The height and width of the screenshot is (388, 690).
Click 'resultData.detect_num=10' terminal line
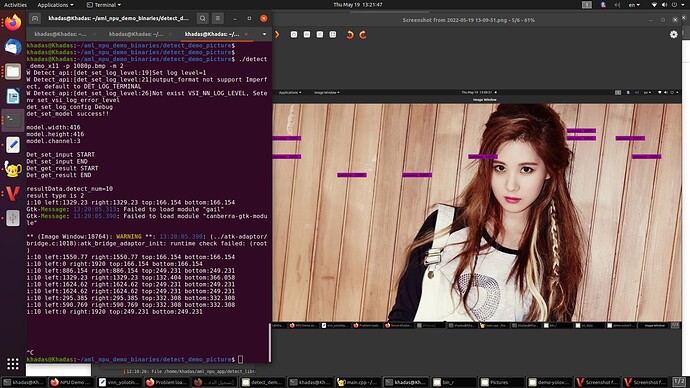click(70, 189)
